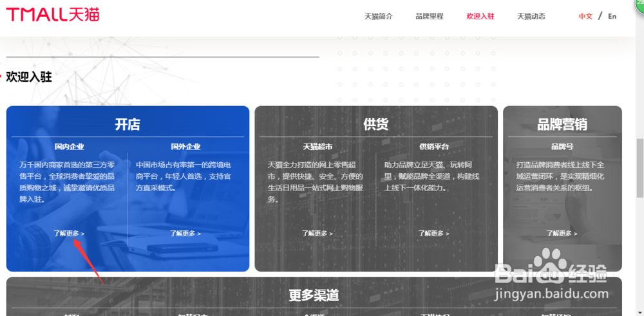The width and height of the screenshot is (644, 316).
Task: Click the 国内企业 description paragraph
Action: click(x=67, y=182)
